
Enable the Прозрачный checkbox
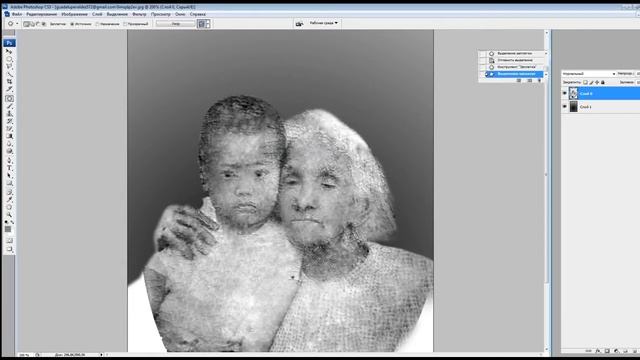click(x=125, y=24)
